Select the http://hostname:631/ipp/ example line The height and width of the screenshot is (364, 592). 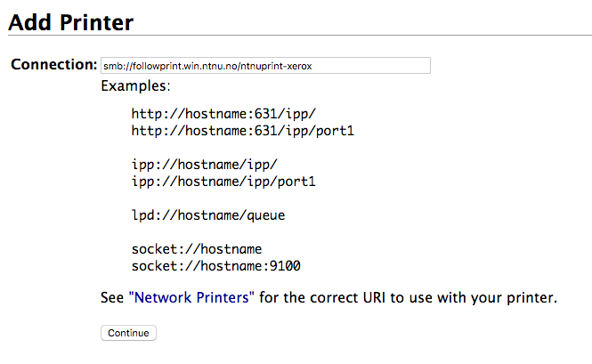[223, 114]
